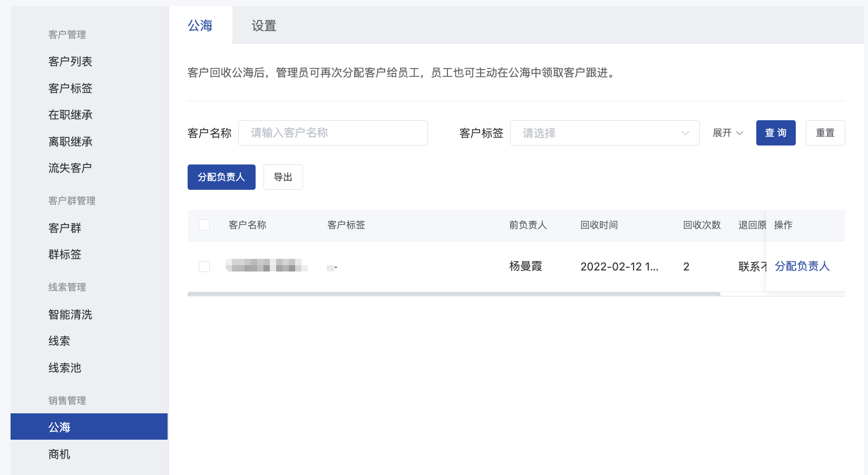Expand more filters with 展开

(x=728, y=133)
